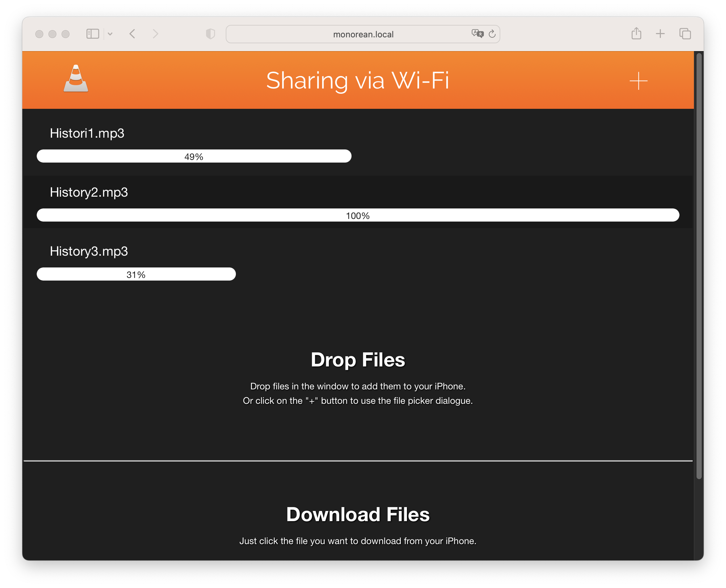Click the History3.mp3 31% progress bar
Screen dimensions: 726x588
(x=136, y=274)
